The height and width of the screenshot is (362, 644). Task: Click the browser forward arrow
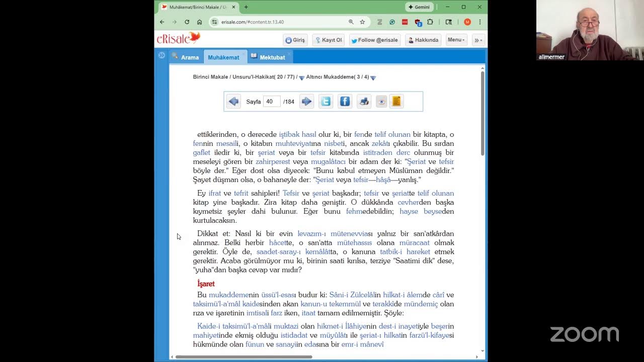[174, 22]
